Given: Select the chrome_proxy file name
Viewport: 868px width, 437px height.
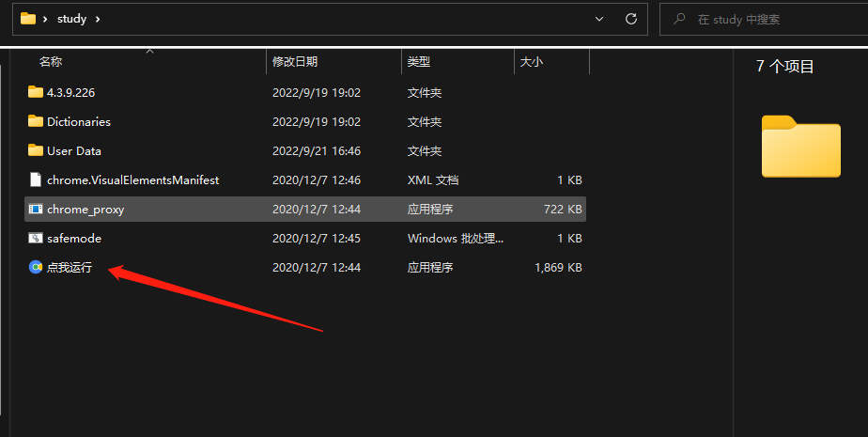Looking at the screenshot, I should pos(85,210).
